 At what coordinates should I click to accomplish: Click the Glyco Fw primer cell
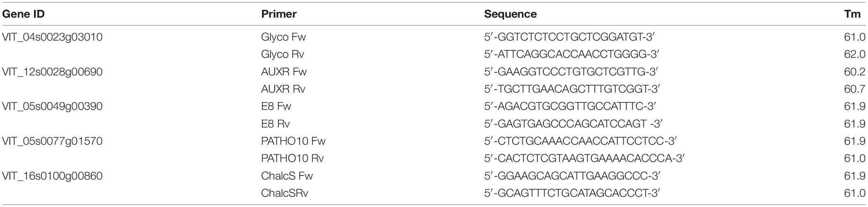(x=283, y=37)
